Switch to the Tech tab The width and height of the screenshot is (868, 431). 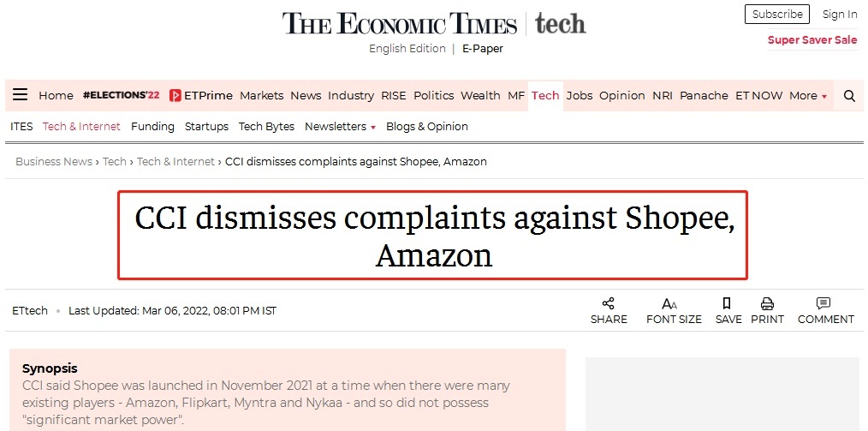545,96
